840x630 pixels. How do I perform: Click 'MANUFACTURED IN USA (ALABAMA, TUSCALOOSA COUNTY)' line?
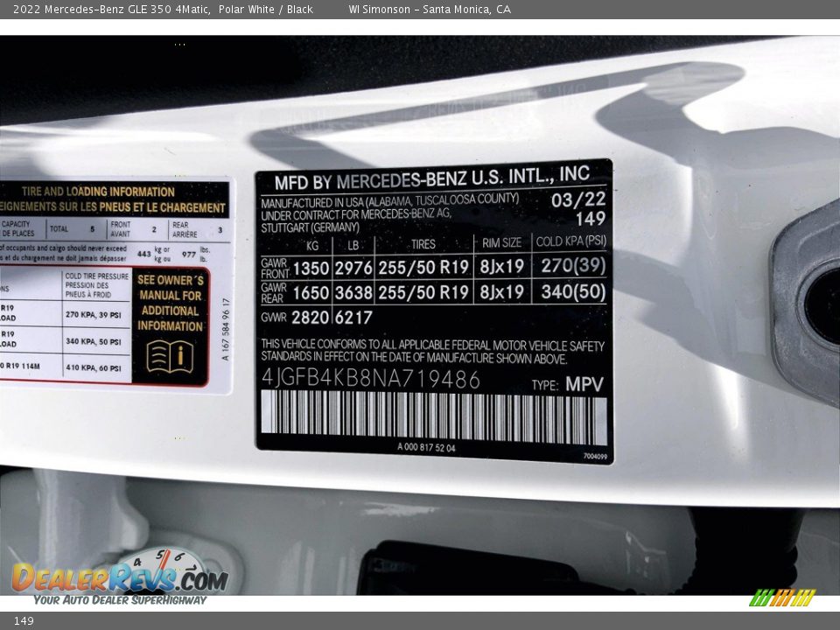click(x=390, y=201)
